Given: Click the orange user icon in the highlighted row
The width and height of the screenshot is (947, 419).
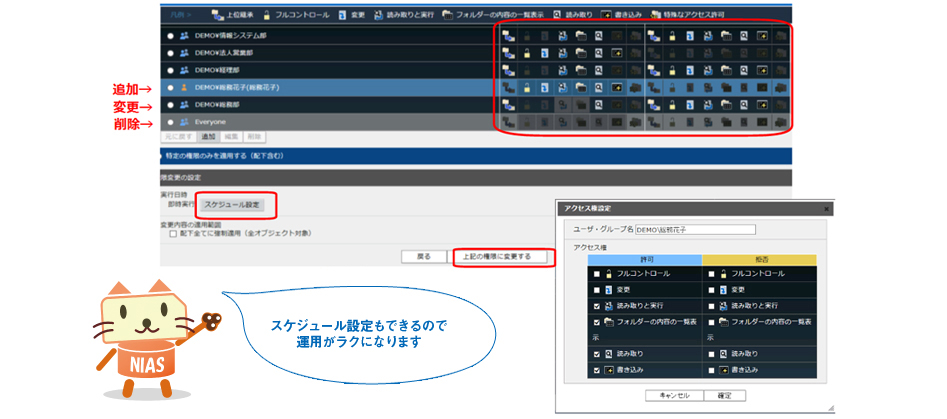Looking at the screenshot, I should click(x=184, y=88).
